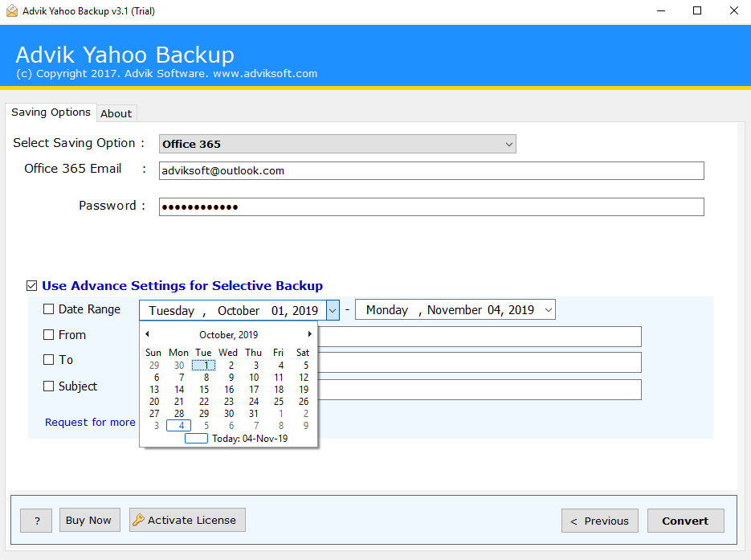Open help via the question mark button
Viewport: 751px width, 560px height.
tap(35, 520)
